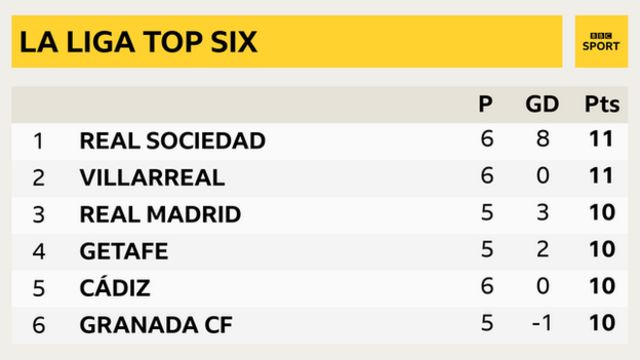Click the Granada CF team name
Image resolution: width=640 pixels, height=360 pixels.
[x=156, y=325]
